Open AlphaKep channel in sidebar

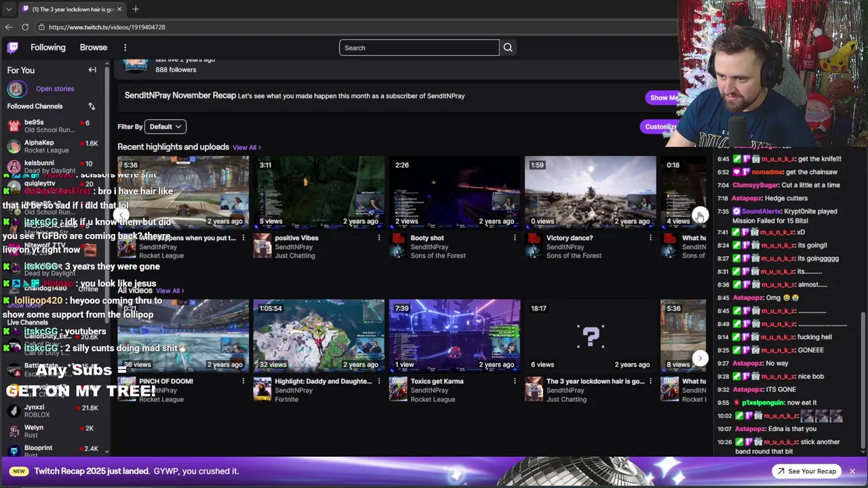tap(54, 146)
